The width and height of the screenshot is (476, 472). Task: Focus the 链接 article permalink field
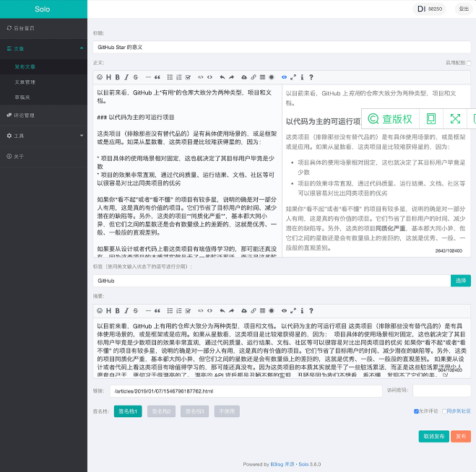click(246, 391)
